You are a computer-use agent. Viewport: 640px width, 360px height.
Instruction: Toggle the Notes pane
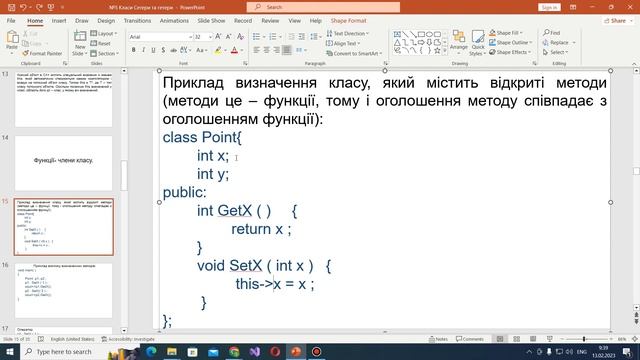click(438, 339)
